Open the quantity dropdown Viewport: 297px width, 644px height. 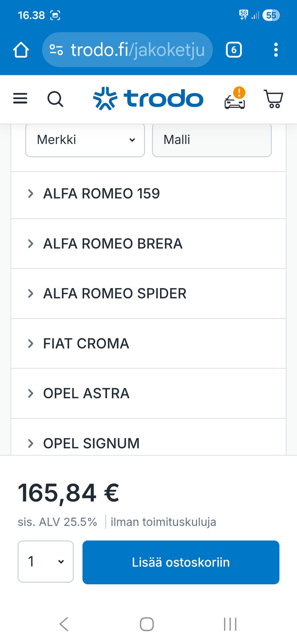tap(45, 561)
